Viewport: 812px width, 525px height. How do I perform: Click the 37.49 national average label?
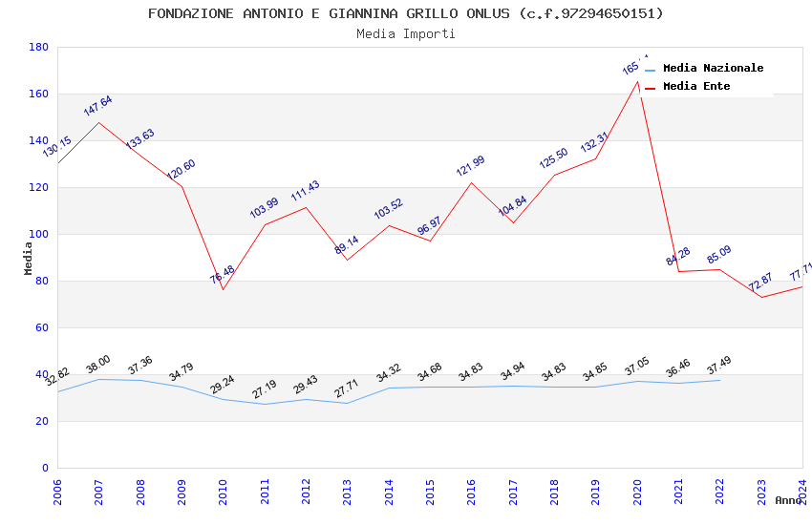[x=719, y=366]
